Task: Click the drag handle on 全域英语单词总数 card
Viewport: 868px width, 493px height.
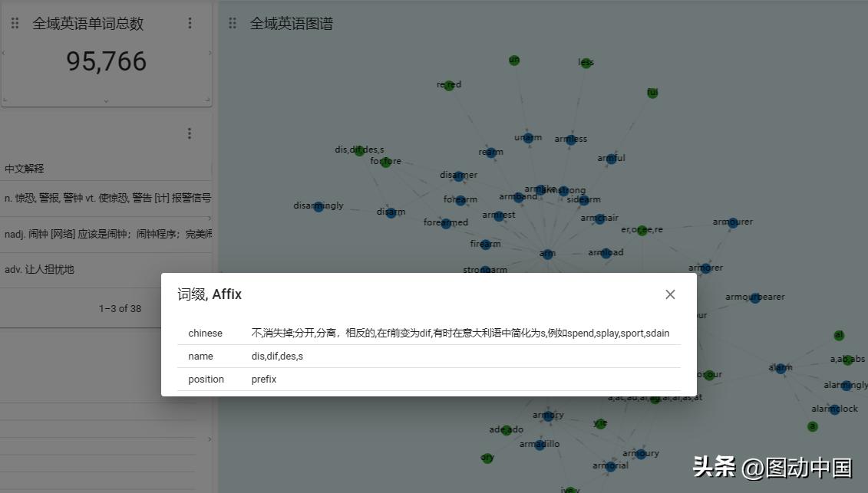Action: click(x=14, y=23)
